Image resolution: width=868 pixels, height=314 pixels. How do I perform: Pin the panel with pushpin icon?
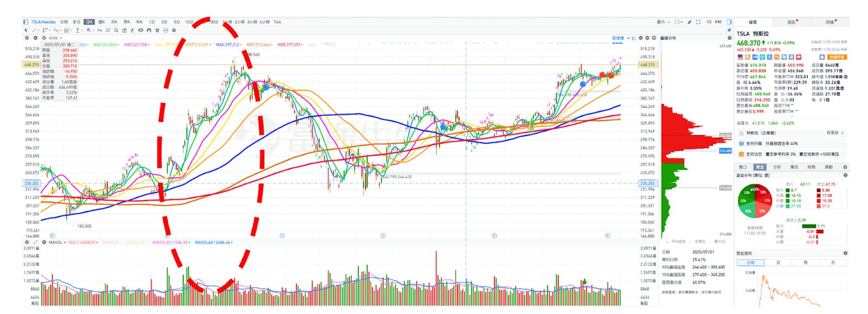pyautogui.click(x=729, y=30)
